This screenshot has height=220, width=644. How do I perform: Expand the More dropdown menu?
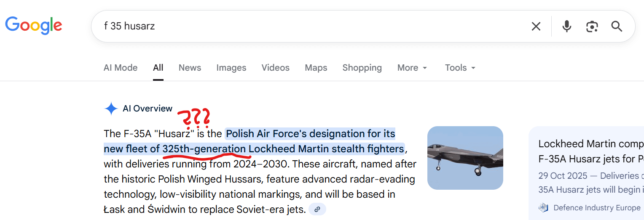[x=412, y=68]
